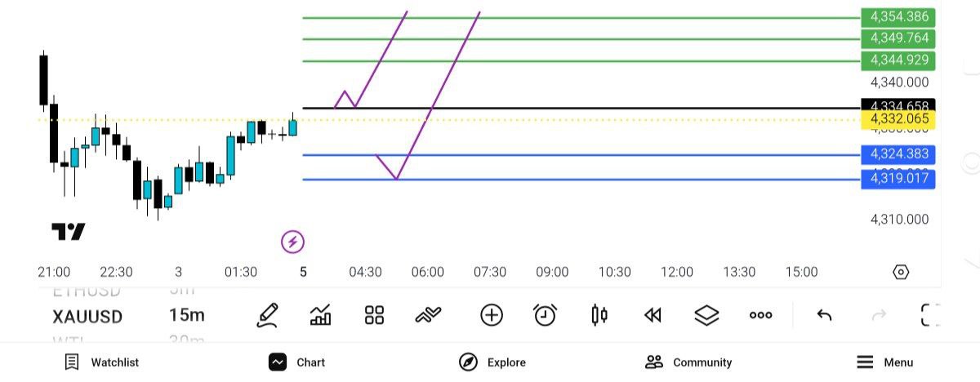
Task: Open the XAUUSD symbol selector
Action: (x=87, y=316)
